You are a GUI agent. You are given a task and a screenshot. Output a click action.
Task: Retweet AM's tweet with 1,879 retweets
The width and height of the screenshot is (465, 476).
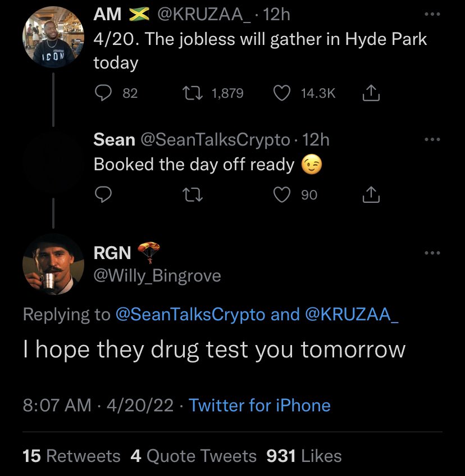[192, 93]
